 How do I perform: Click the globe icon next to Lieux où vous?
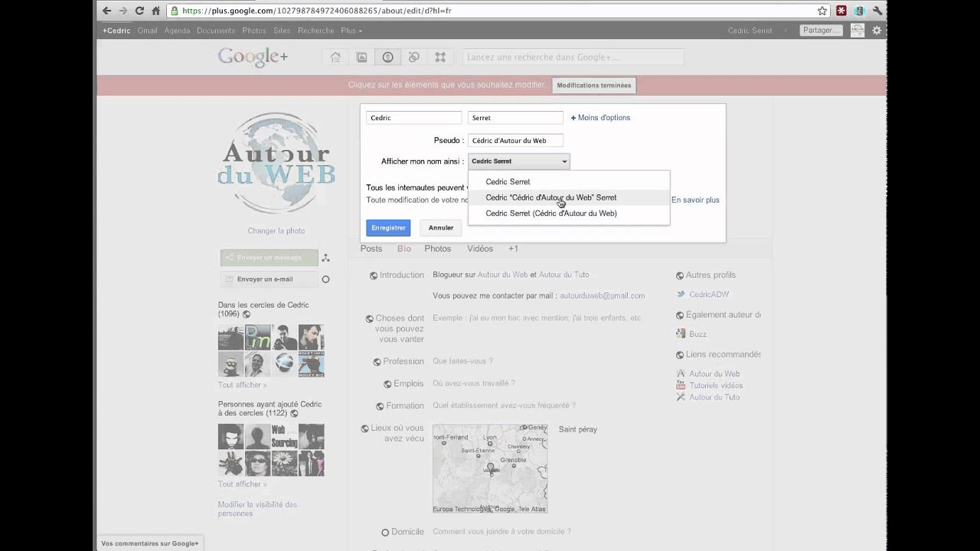point(365,429)
